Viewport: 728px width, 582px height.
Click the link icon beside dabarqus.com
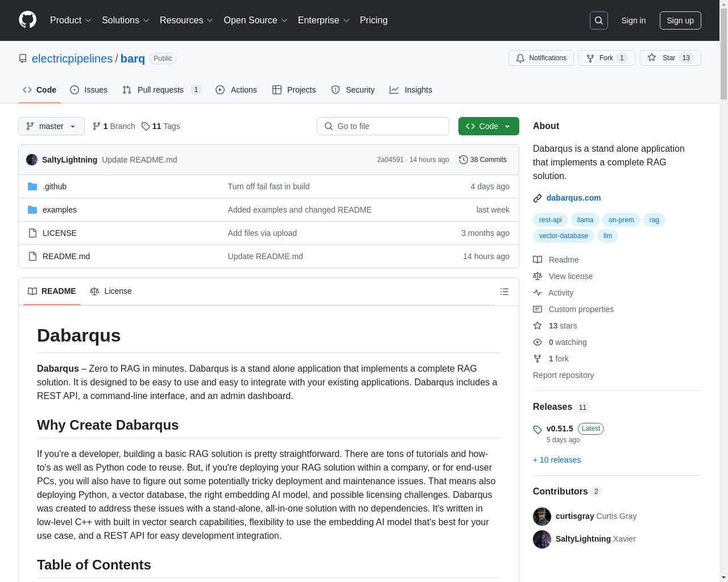pos(537,198)
